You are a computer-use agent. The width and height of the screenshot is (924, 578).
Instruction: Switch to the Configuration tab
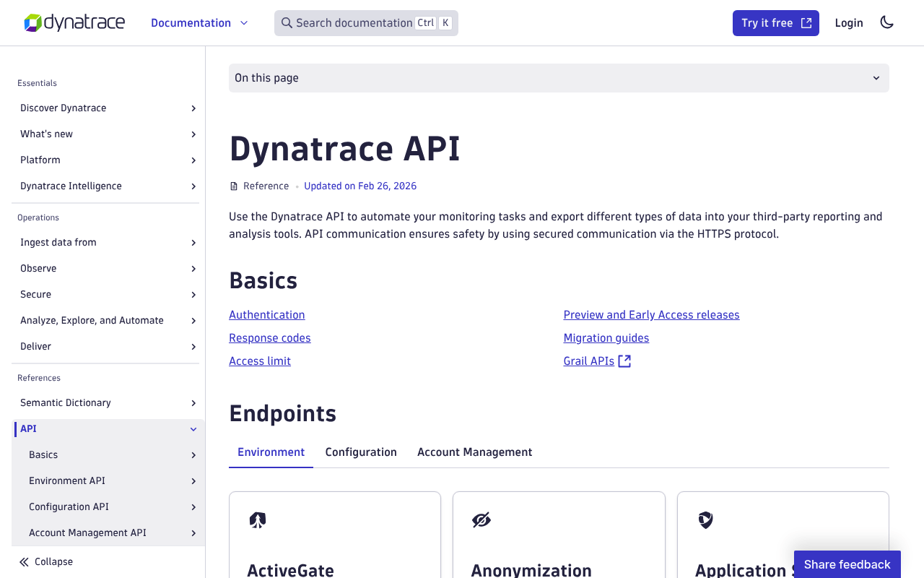[361, 452]
